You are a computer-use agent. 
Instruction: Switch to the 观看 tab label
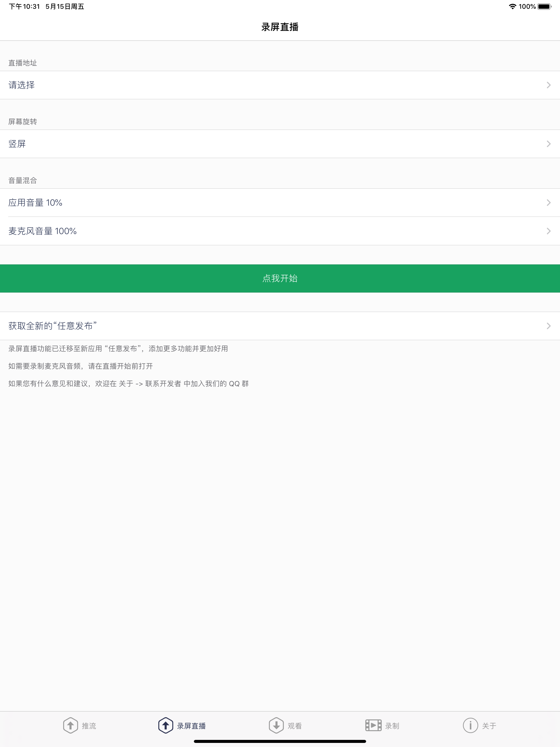pos(294,726)
